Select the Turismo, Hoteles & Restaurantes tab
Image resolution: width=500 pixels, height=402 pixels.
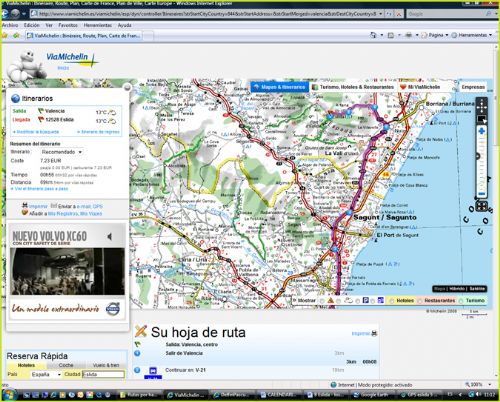tap(353, 87)
